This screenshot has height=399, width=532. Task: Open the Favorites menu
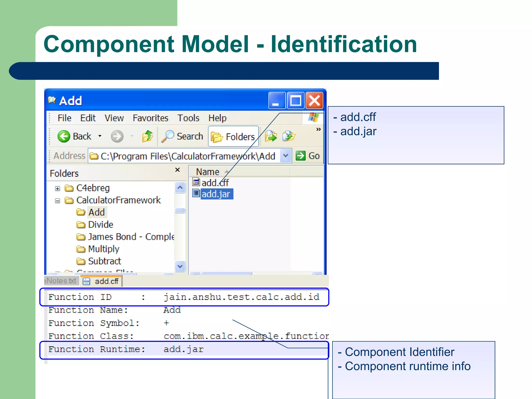tap(150, 118)
